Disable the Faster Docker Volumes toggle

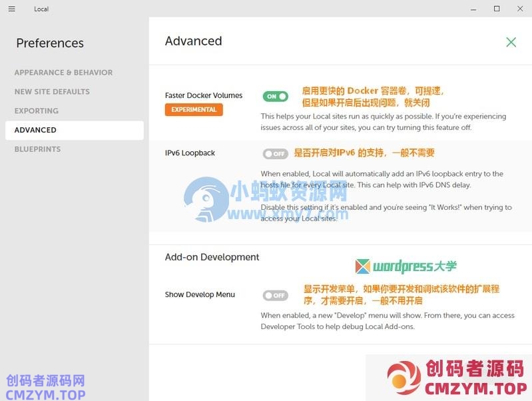click(275, 96)
